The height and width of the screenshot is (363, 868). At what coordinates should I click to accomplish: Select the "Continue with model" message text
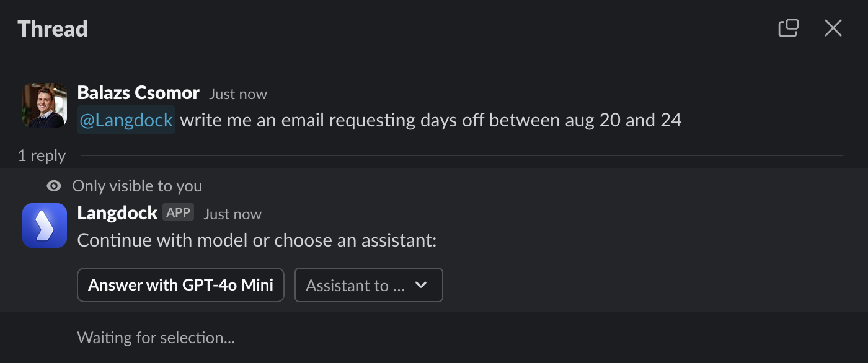(x=257, y=240)
